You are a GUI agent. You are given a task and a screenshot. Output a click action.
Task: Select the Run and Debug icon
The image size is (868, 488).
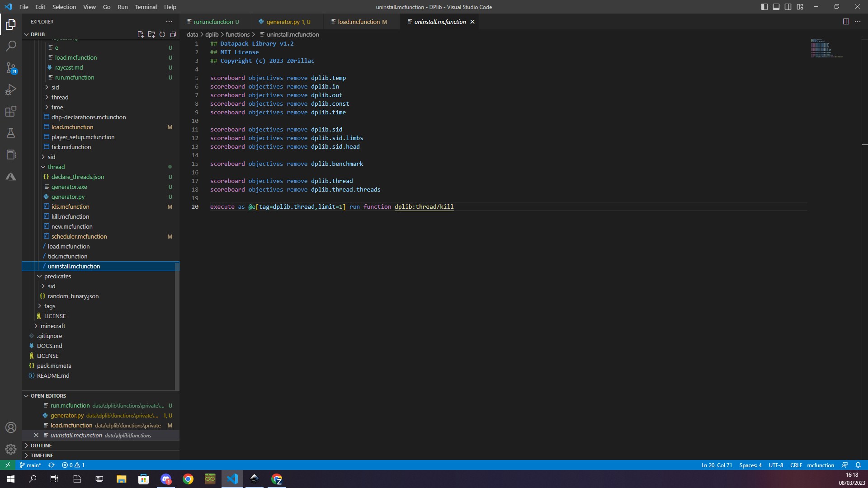pyautogui.click(x=11, y=89)
